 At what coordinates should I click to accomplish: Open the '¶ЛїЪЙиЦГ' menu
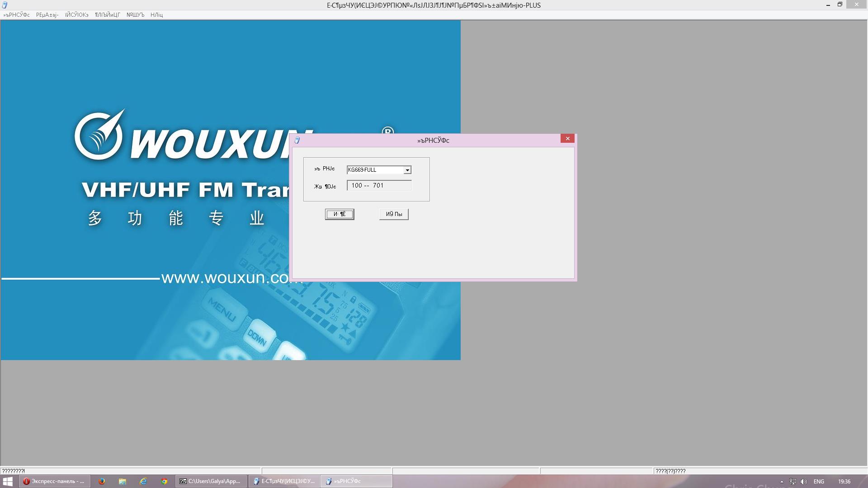[108, 15]
